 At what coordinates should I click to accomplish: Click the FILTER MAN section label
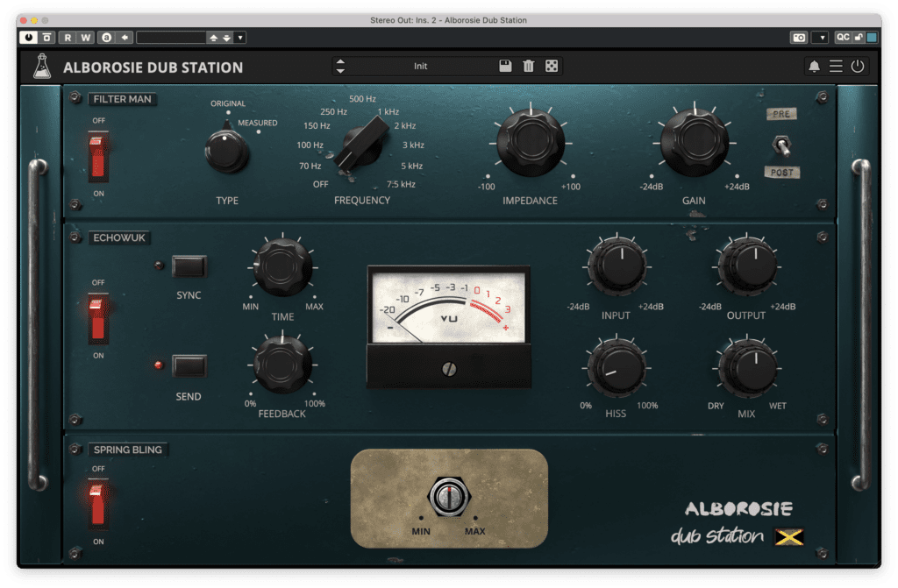[122, 99]
